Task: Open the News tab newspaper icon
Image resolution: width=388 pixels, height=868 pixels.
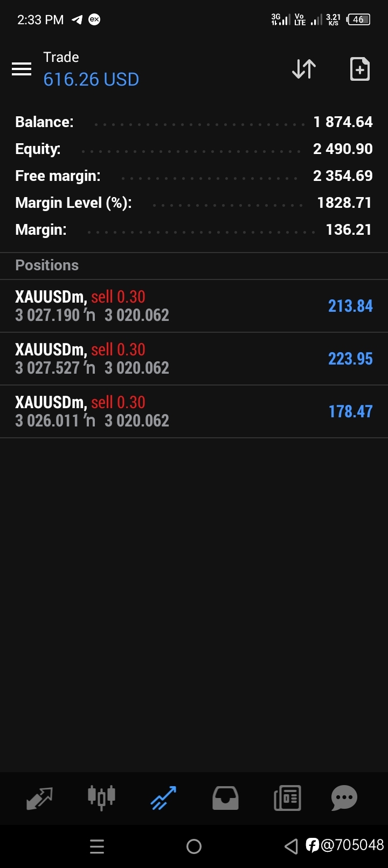Action: tap(287, 798)
